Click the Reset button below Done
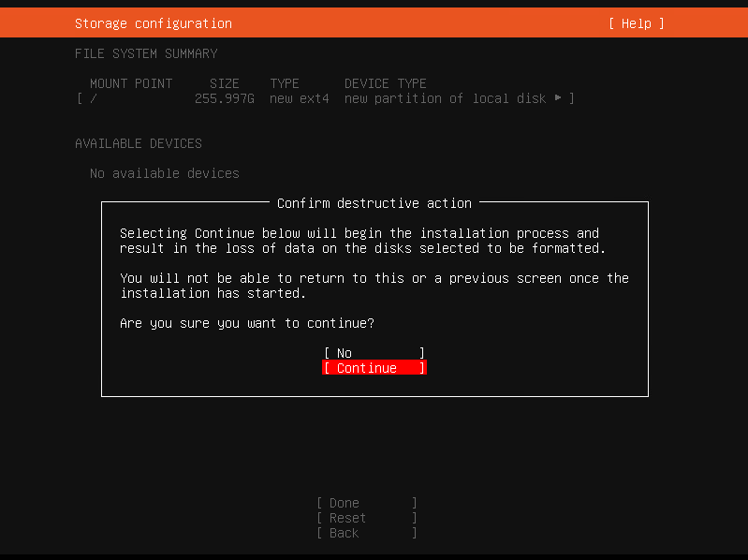The width and height of the screenshot is (748, 560). point(367,518)
